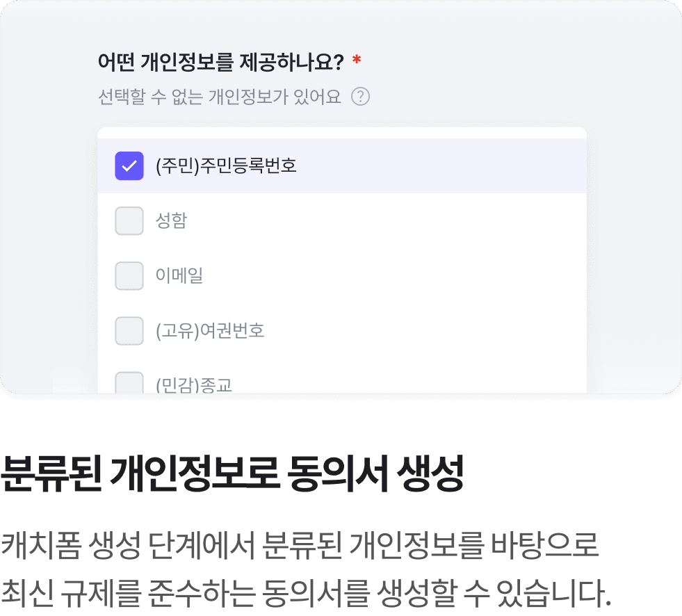Check the (고유)여권번호 checkbox
682x616 pixels.
tap(129, 331)
